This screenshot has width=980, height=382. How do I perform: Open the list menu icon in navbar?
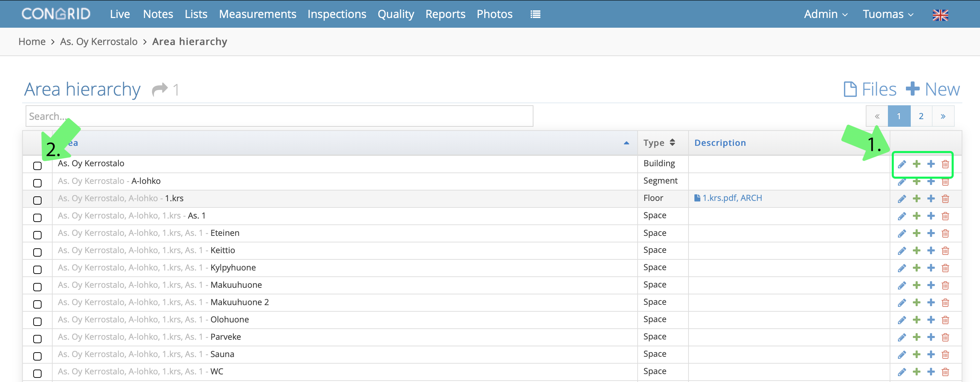[535, 15]
